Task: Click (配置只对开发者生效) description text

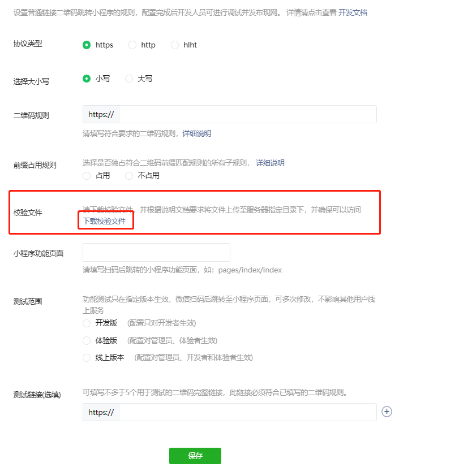Action: pos(161,323)
